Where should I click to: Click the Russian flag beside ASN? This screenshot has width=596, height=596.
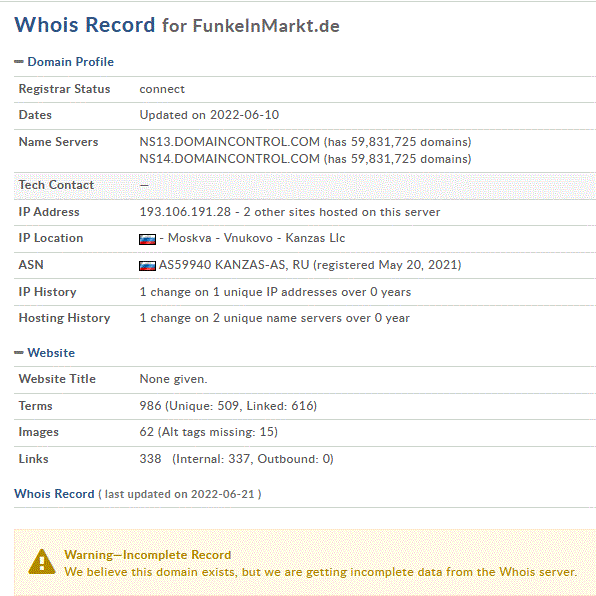[147, 266]
